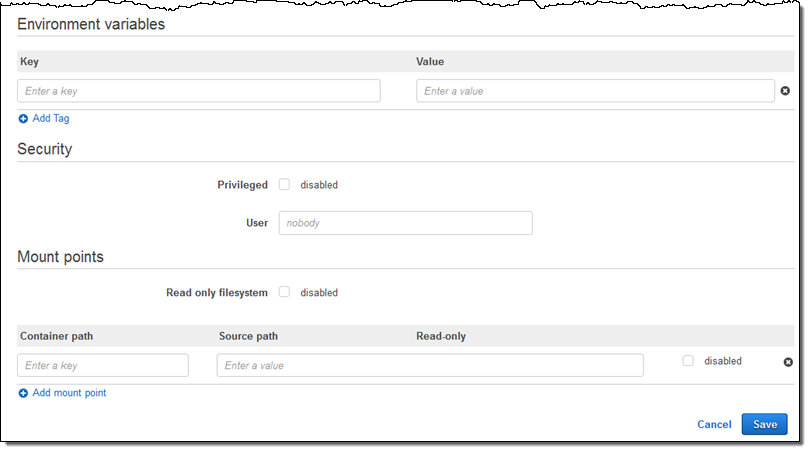The width and height of the screenshot is (810, 452).
Task: Enable the Privileged checkbox
Action: coord(284,184)
